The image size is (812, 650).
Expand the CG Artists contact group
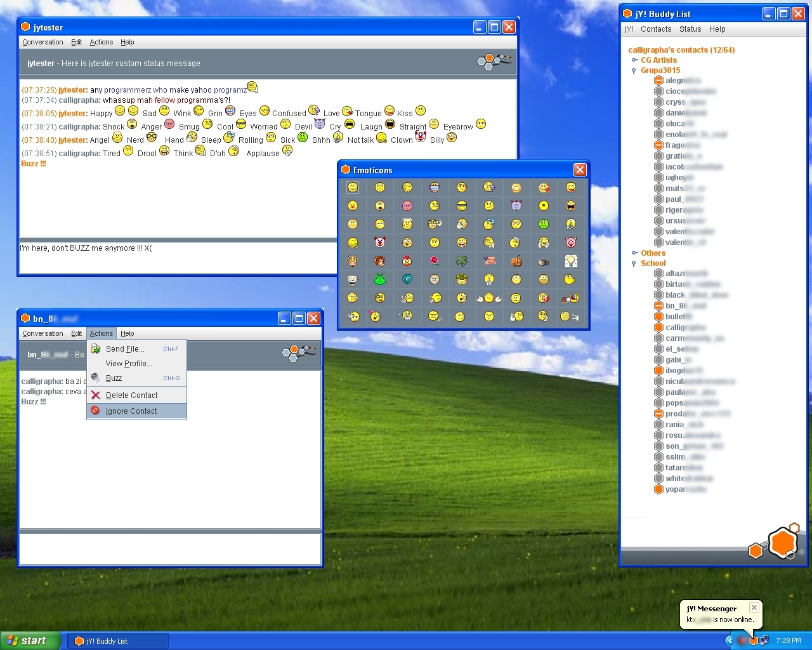tap(634, 60)
